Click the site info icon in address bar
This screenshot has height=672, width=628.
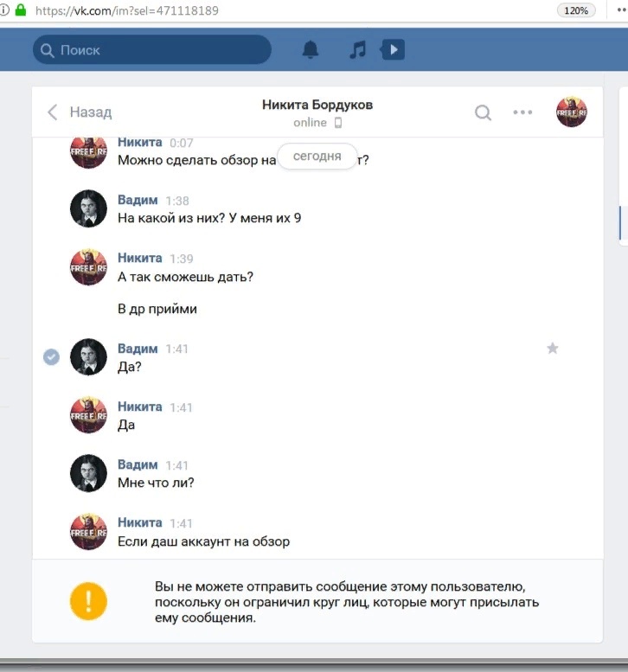[4, 10]
